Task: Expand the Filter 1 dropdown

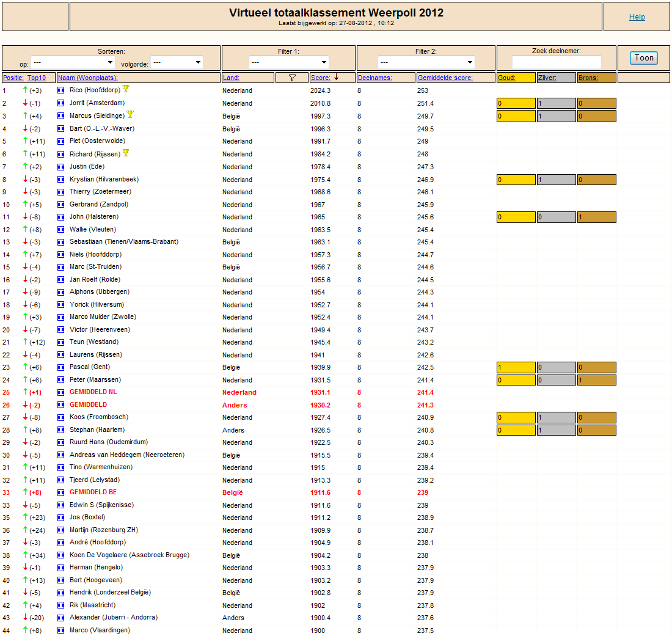Action: tap(289, 62)
